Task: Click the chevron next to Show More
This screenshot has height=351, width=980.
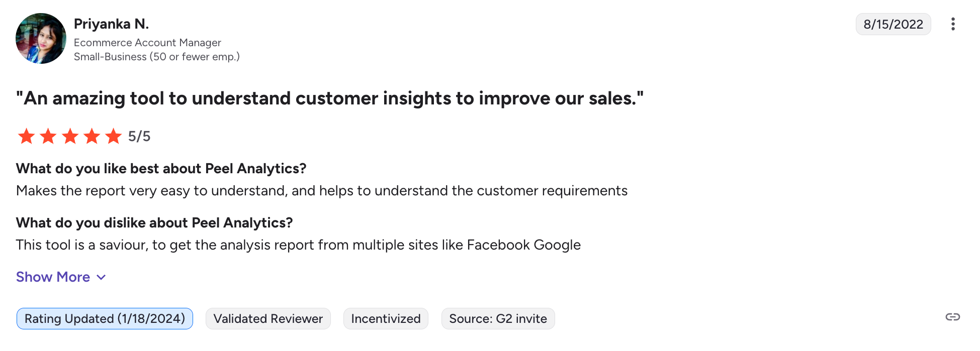Action: click(x=101, y=277)
